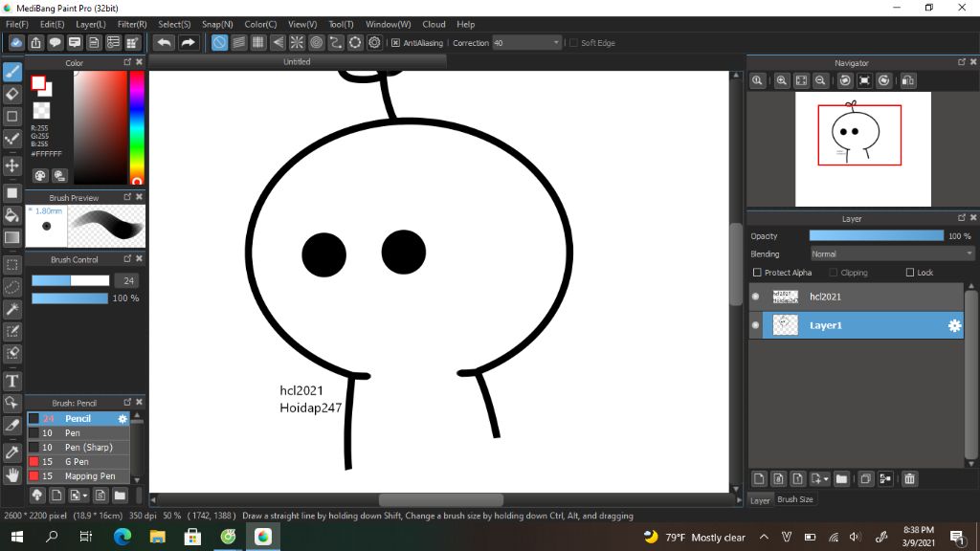
Task: Hide Layer1 visibility
Action: (x=756, y=325)
